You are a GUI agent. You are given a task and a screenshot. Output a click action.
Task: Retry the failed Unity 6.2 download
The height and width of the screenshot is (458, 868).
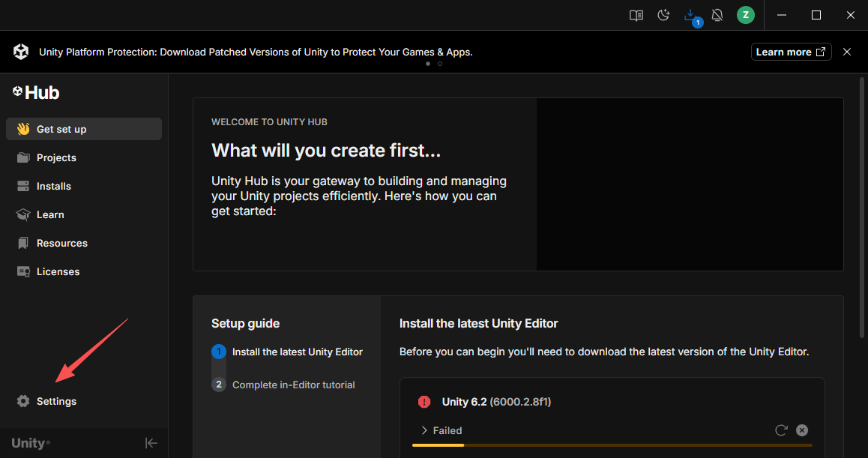coord(781,430)
